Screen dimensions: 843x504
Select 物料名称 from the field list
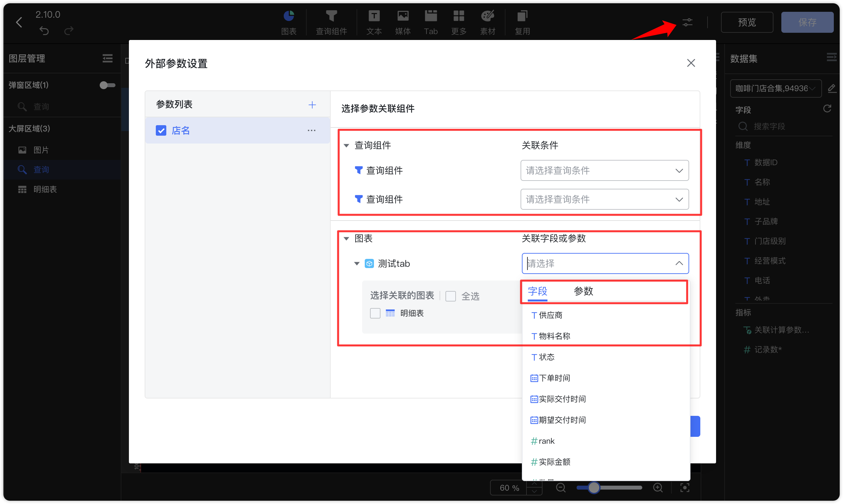point(553,336)
